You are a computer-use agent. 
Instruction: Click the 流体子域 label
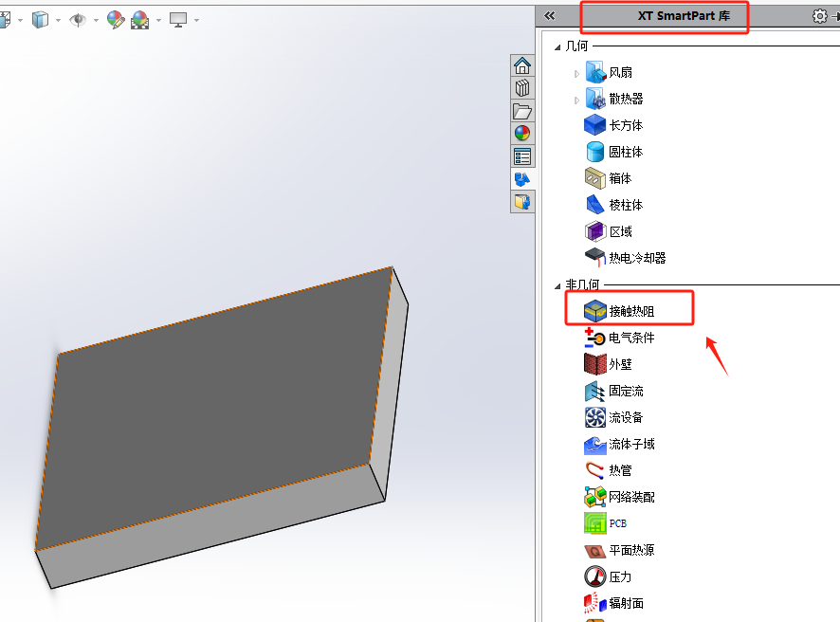point(631,444)
